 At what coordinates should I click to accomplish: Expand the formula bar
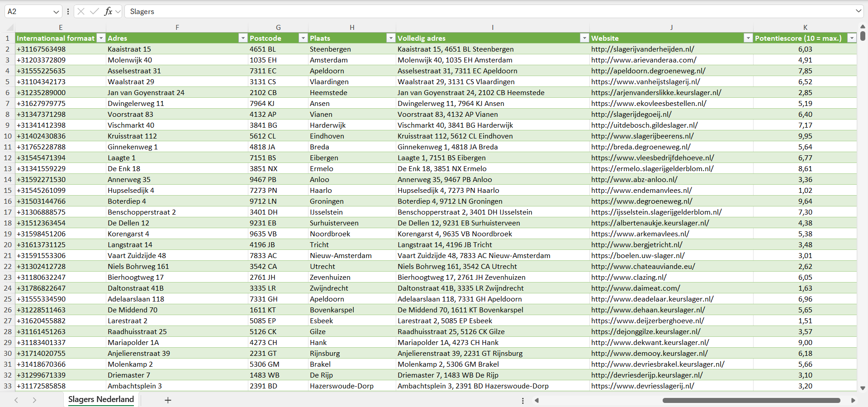point(858,11)
